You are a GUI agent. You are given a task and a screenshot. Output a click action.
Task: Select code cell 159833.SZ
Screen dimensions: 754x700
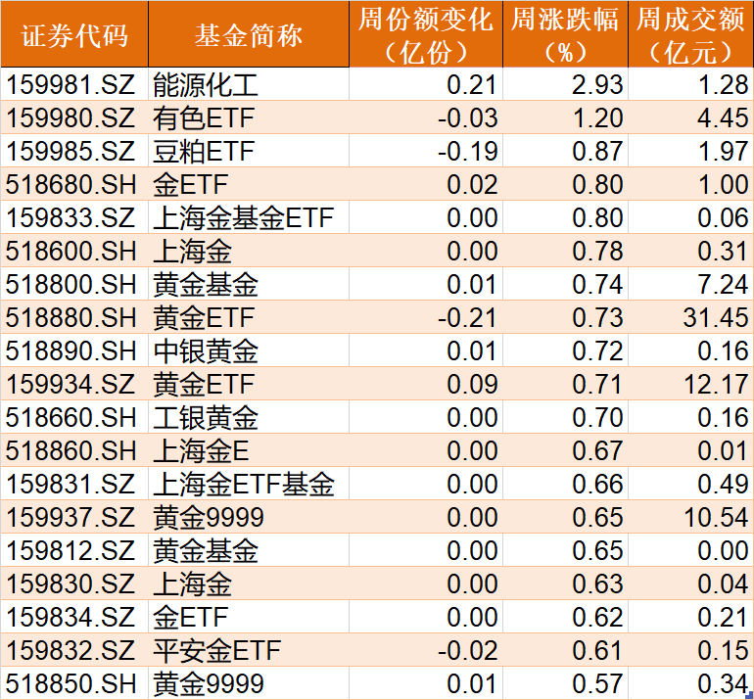[x=74, y=217]
